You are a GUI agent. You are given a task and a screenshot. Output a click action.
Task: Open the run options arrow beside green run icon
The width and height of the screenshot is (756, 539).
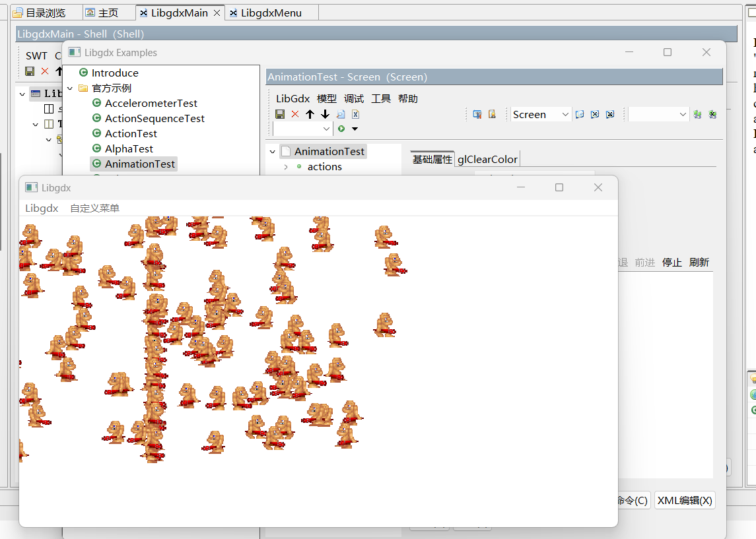355,129
